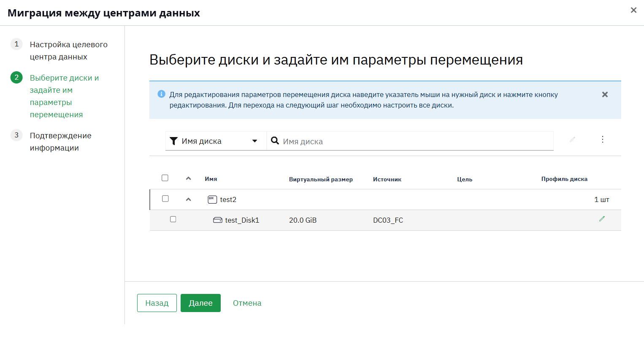644x350 pixels.
Task: Click the search magnifier icon
Action: [x=275, y=140]
